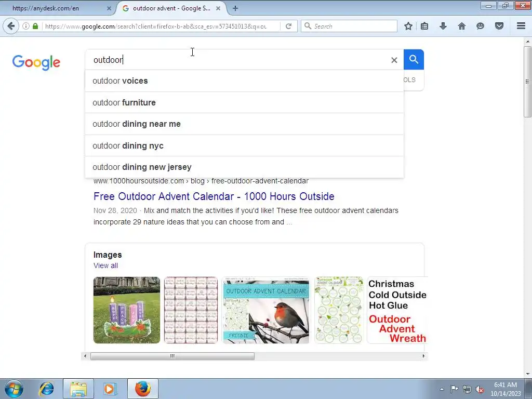Open Windows Explorer from the taskbar
Viewport: 532px width, 399px height.
coord(78,389)
